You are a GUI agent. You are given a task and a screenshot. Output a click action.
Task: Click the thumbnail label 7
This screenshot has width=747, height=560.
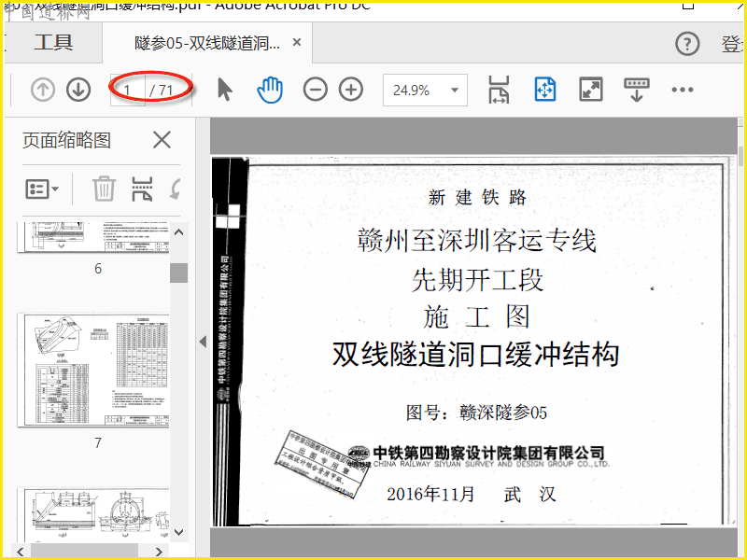coord(98,442)
